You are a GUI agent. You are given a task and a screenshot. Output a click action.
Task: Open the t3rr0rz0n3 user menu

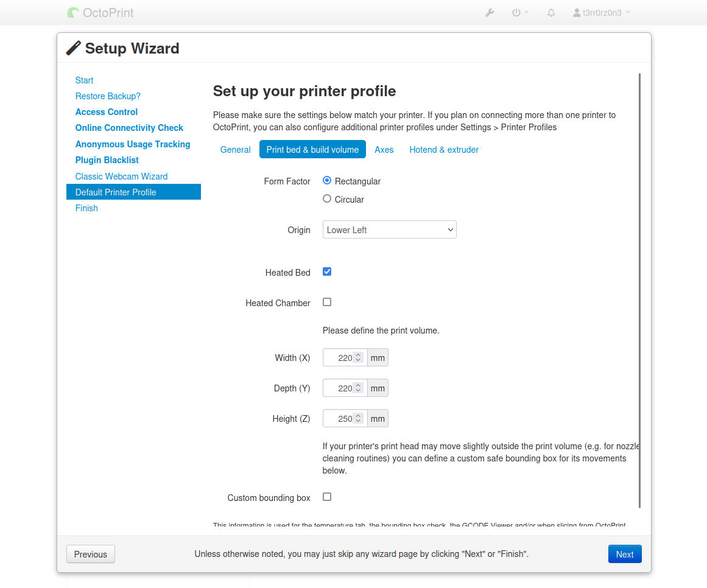pyautogui.click(x=601, y=12)
